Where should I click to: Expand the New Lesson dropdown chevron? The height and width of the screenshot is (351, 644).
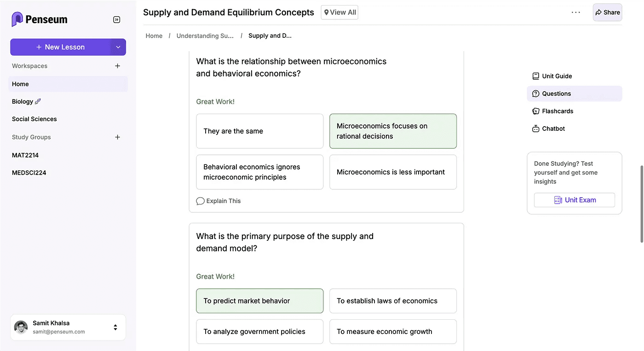pos(118,47)
